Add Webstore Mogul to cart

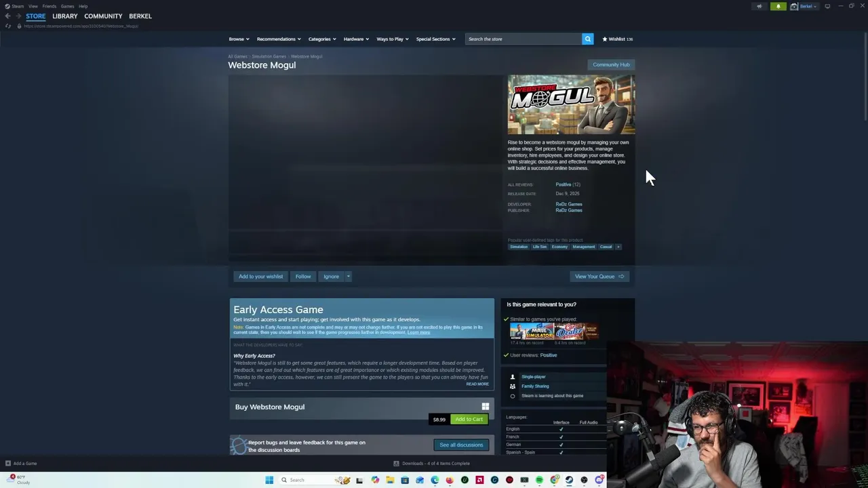tap(469, 420)
